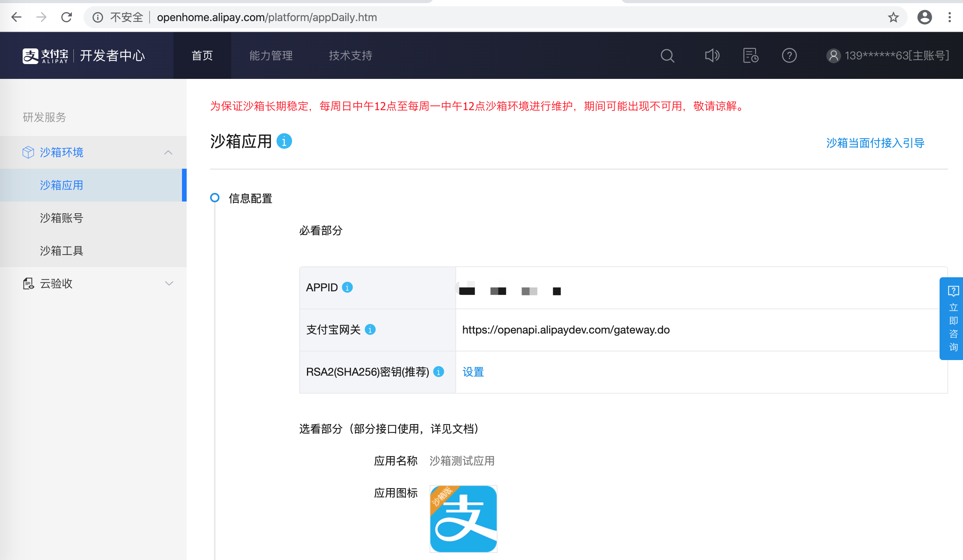Screen dimensions: 963x560
Task: Click the 沙箱环境 cube icon
Action: pyautogui.click(x=28, y=152)
